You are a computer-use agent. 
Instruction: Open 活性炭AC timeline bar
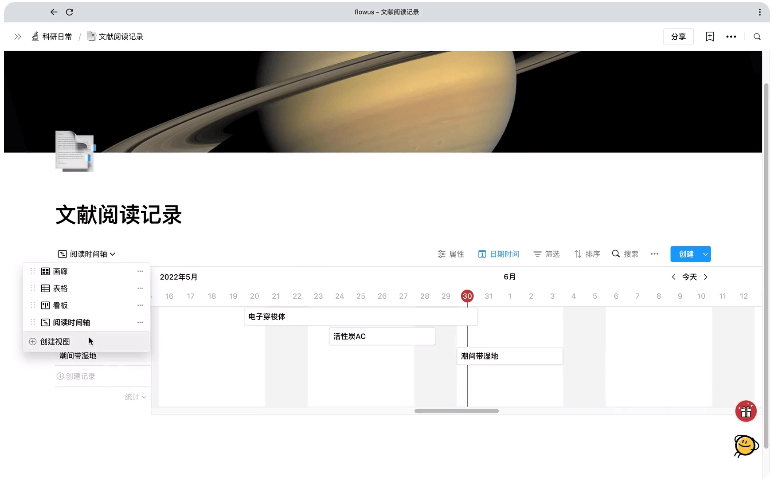382,336
